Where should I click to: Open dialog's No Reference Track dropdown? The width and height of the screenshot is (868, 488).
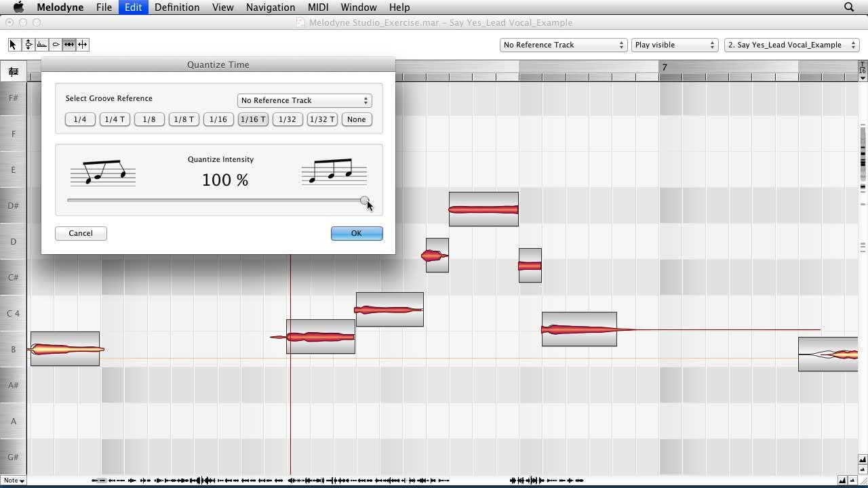304,100
